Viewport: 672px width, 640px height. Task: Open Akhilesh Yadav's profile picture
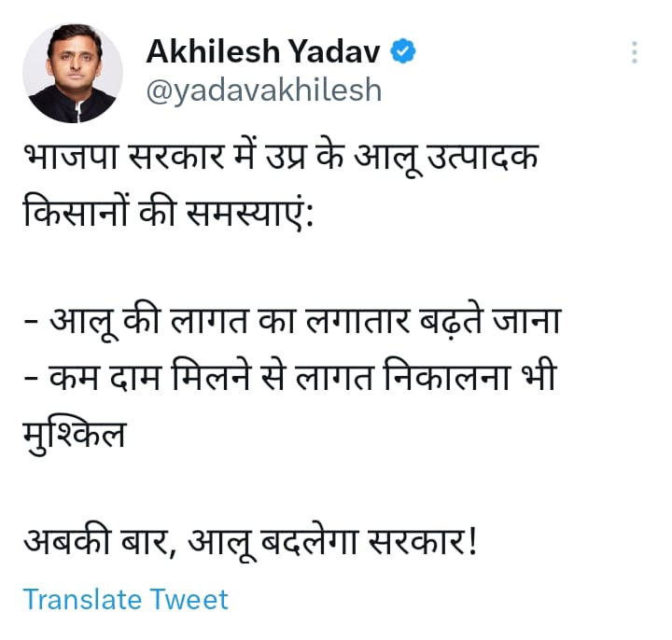[x=73, y=74]
